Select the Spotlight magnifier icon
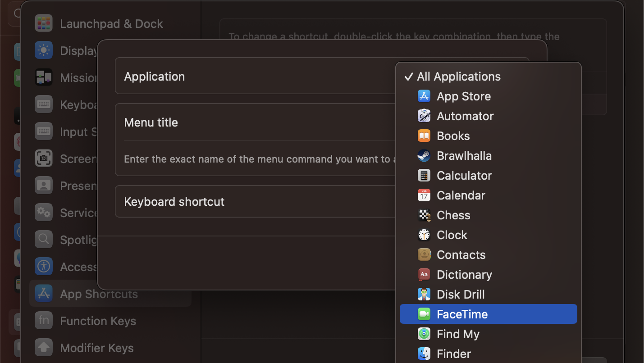This screenshot has height=363, width=644. [x=43, y=240]
